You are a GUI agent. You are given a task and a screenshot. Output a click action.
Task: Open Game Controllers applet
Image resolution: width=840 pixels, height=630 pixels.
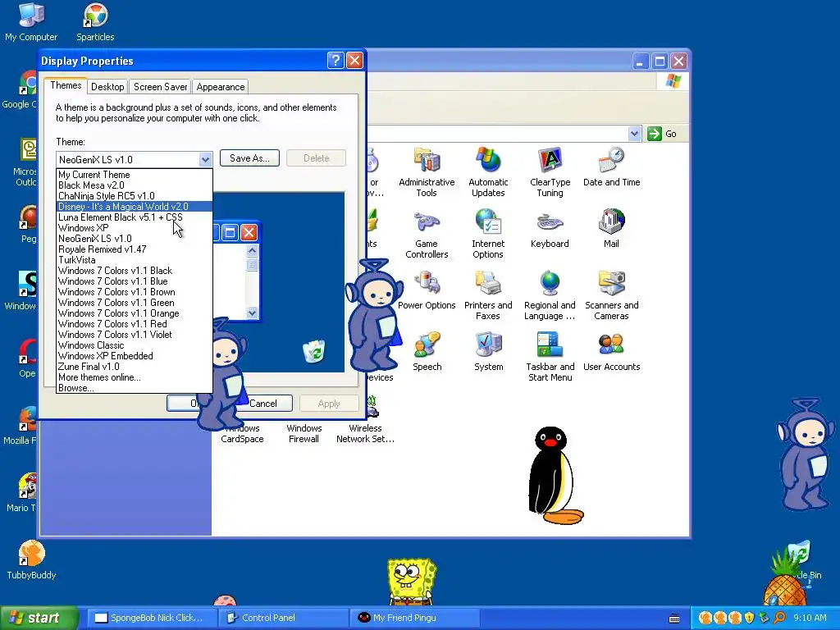point(427,234)
